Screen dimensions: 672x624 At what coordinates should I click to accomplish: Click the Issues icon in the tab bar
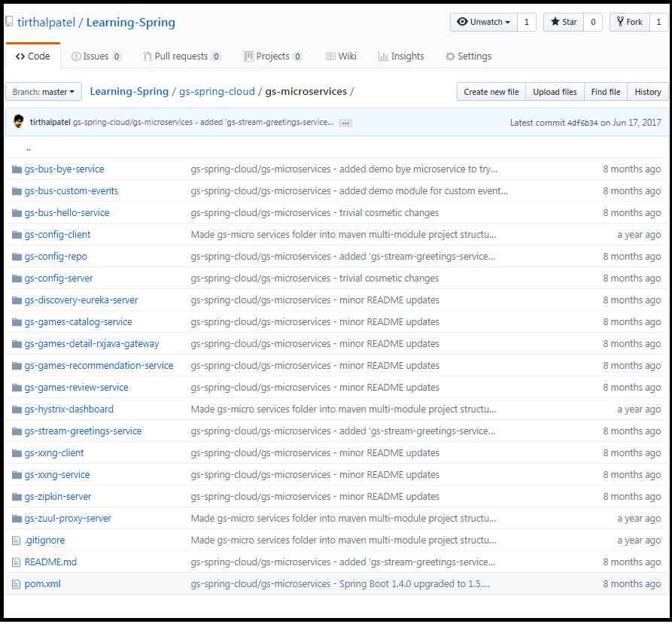tap(75, 56)
